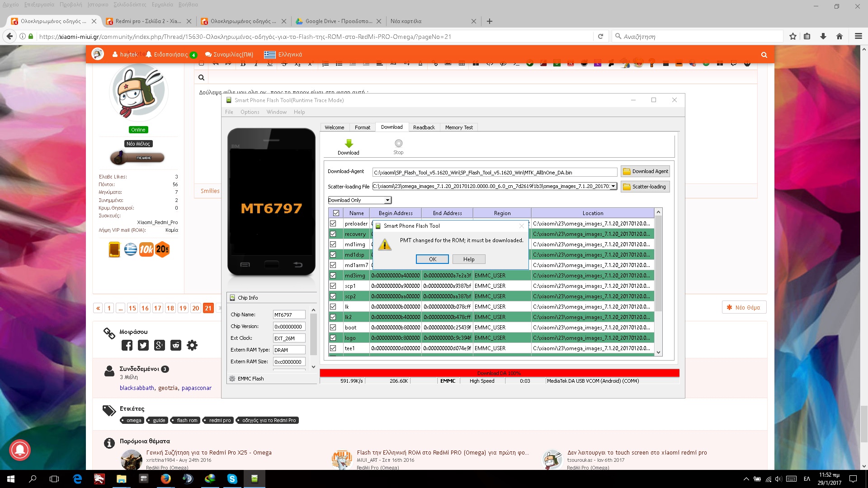This screenshot has width=868, height=488.
Task: Click the green Download arrow icon
Action: (x=349, y=144)
